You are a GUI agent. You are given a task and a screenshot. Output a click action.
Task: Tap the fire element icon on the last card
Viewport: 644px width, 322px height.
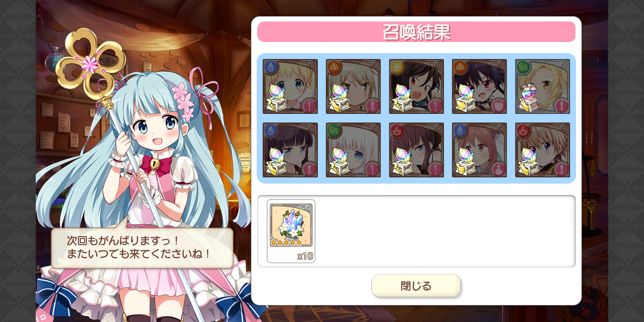(523, 131)
